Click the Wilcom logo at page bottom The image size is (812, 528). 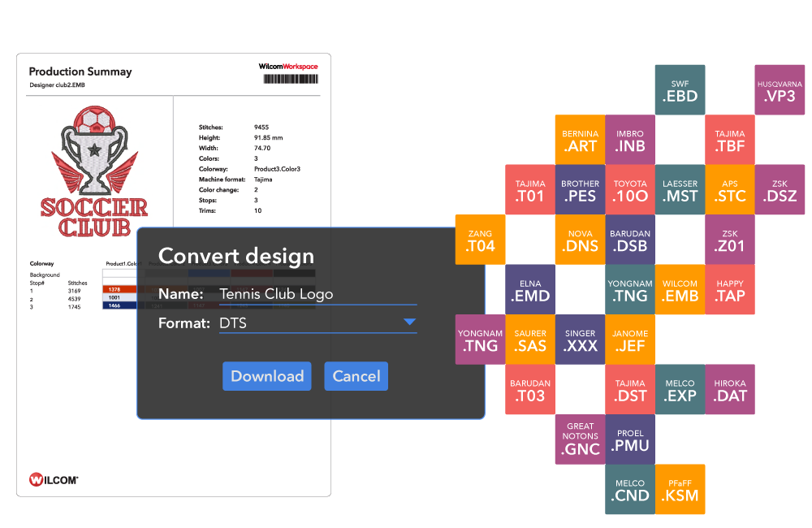[54, 479]
